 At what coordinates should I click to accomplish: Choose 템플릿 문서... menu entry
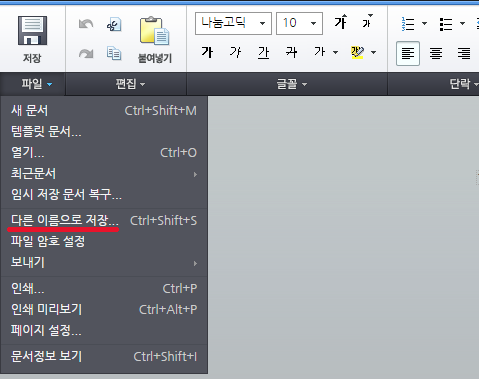pos(104,132)
